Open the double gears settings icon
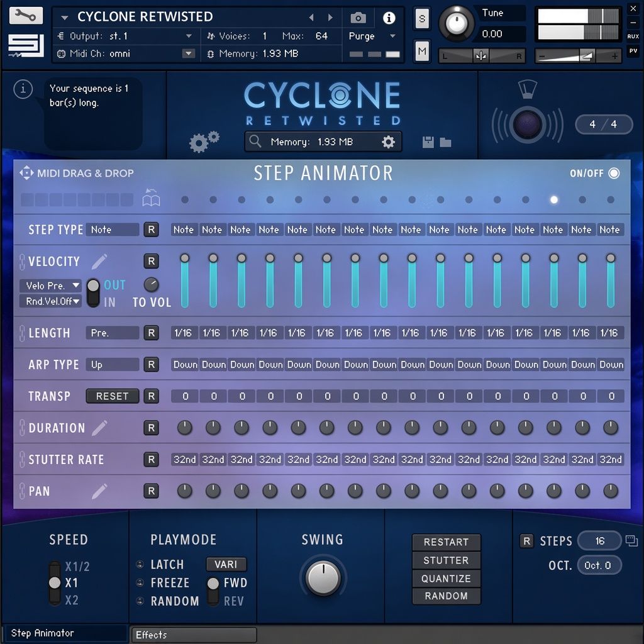This screenshot has width=644, height=644. (x=204, y=142)
